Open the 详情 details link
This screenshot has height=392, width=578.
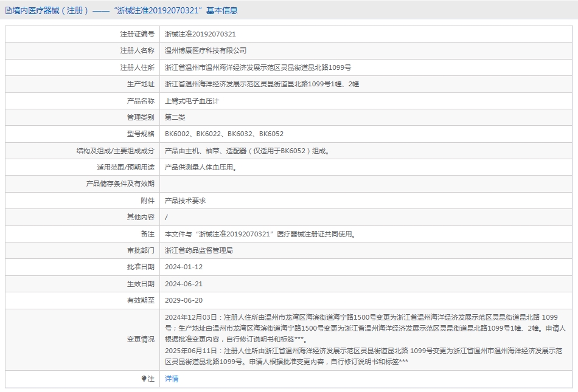click(172, 379)
